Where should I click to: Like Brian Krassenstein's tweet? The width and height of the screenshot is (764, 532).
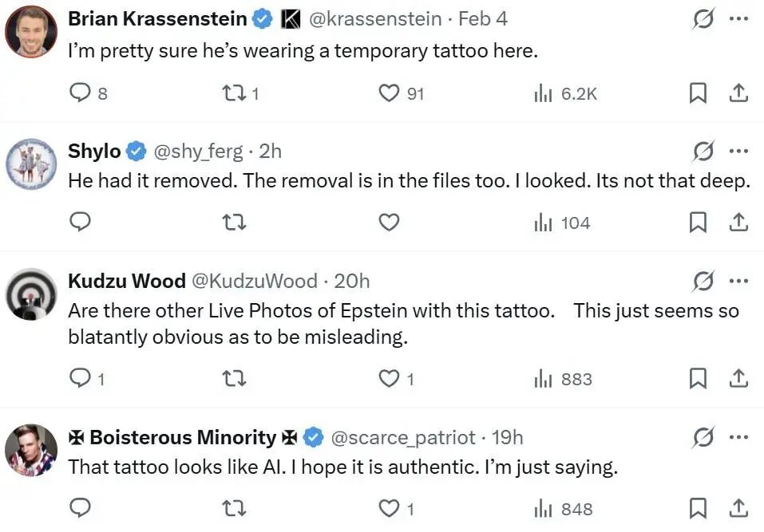point(389,93)
